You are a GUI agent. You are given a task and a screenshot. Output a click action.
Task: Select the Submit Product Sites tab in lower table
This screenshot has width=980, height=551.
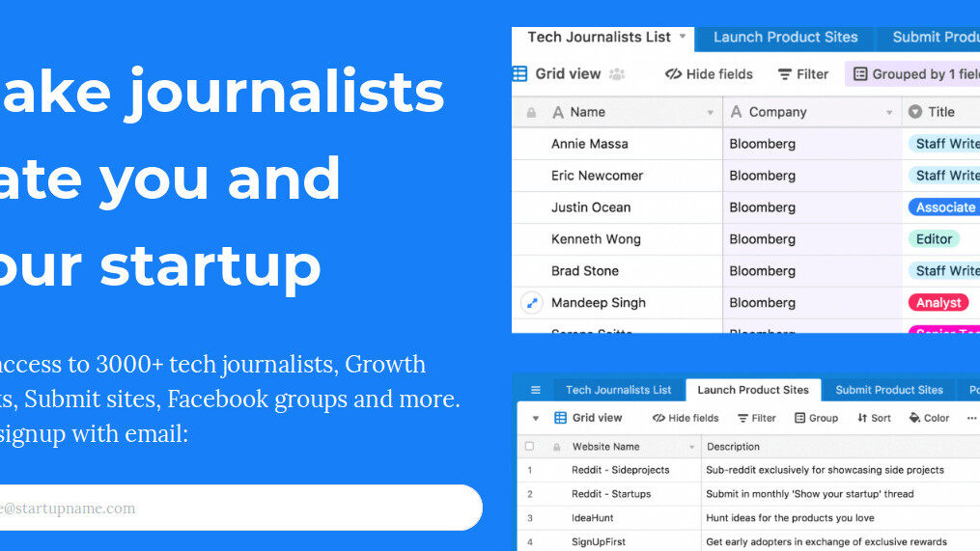(x=888, y=390)
